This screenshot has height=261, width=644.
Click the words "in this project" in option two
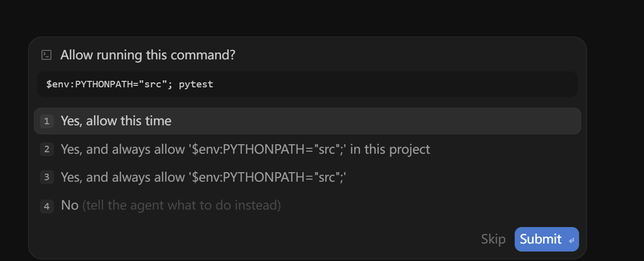[390, 149]
